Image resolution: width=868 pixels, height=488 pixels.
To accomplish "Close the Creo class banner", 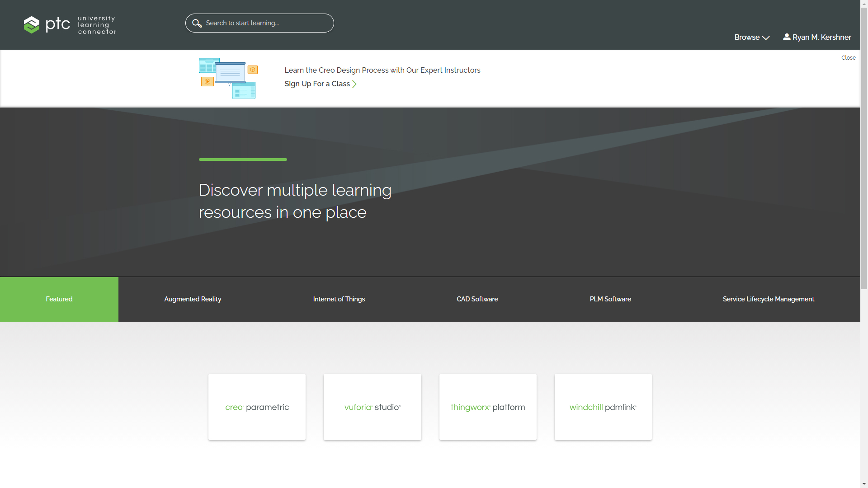I will tap(848, 58).
